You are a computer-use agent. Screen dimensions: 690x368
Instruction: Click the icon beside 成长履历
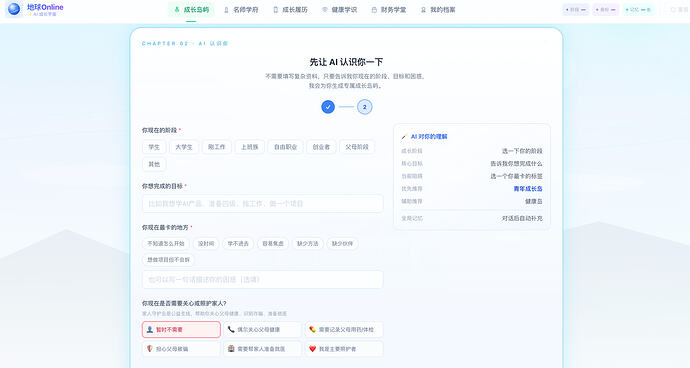275,10
